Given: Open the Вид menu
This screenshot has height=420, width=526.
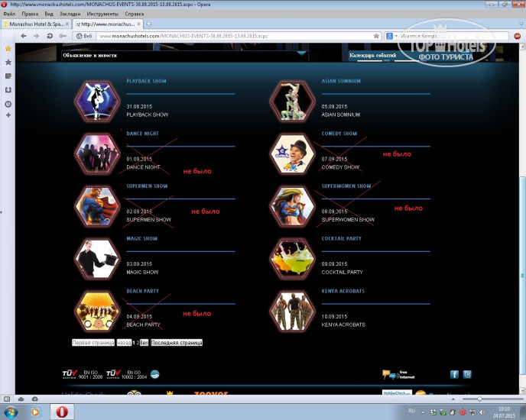Looking at the screenshot, I should 49,14.
